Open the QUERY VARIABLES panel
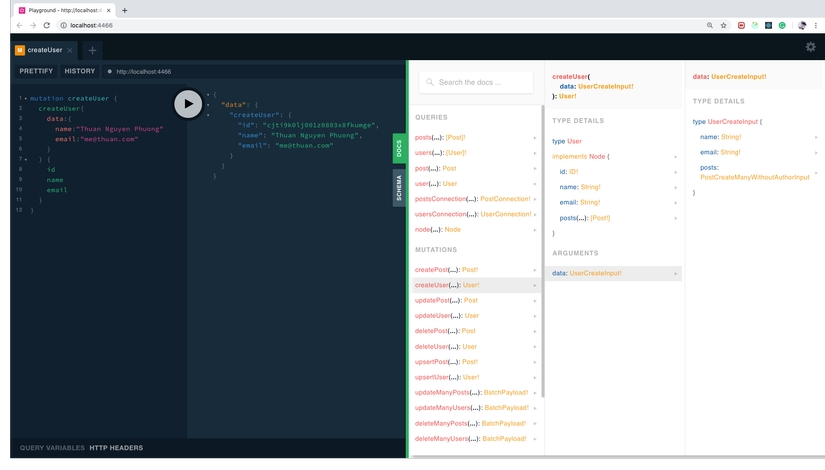825x470 pixels. (52, 448)
